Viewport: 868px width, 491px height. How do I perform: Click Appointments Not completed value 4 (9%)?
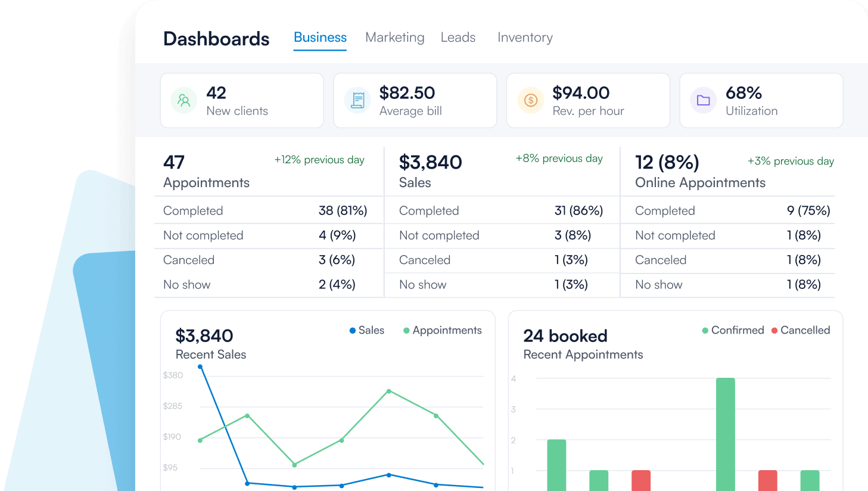click(x=337, y=235)
